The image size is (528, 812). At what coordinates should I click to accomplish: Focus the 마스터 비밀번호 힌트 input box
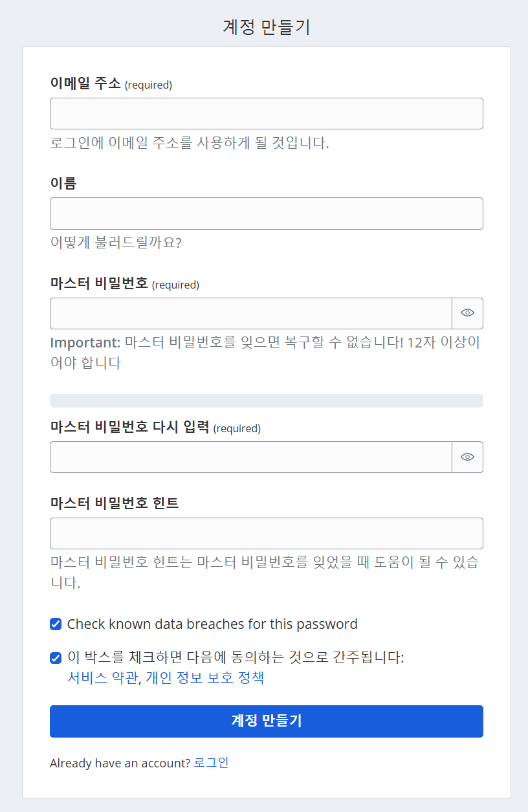(x=267, y=533)
